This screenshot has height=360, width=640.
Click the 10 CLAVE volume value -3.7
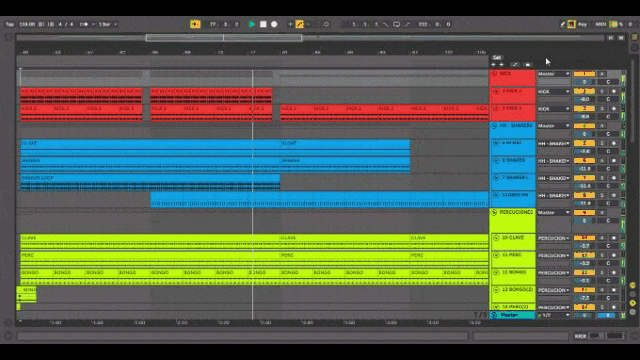point(584,246)
